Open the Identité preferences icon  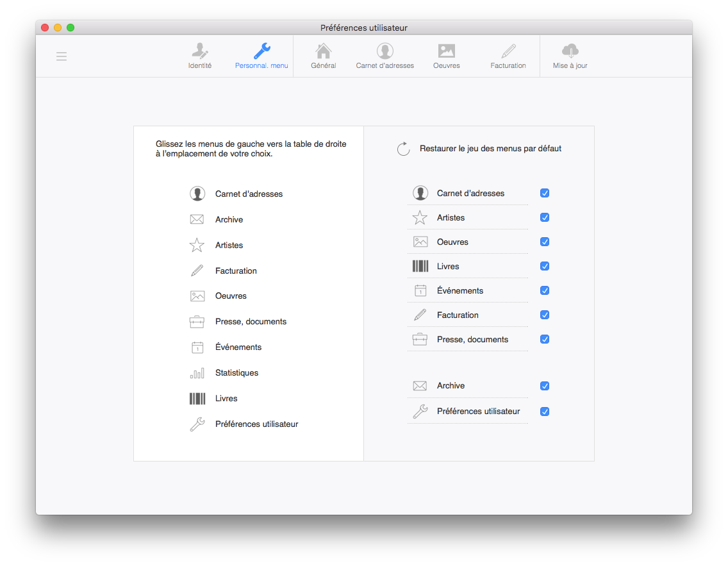tap(199, 52)
